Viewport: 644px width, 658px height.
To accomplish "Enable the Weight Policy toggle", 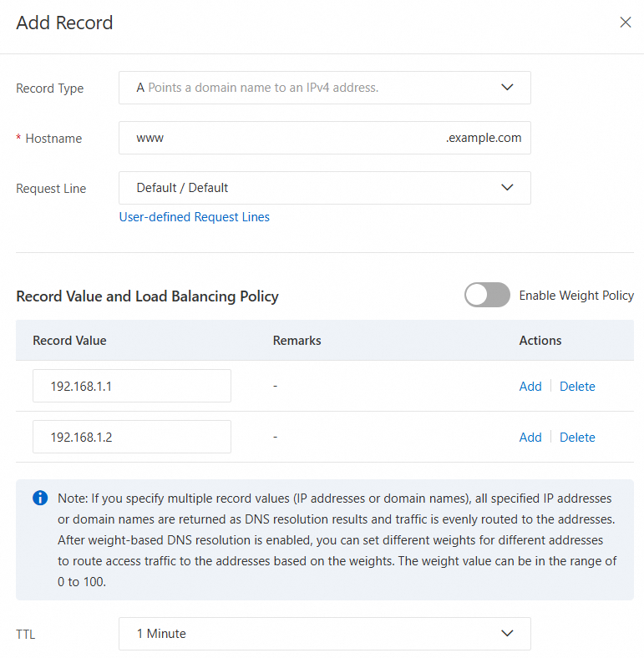I will pyautogui.click(x=487, y=295).
